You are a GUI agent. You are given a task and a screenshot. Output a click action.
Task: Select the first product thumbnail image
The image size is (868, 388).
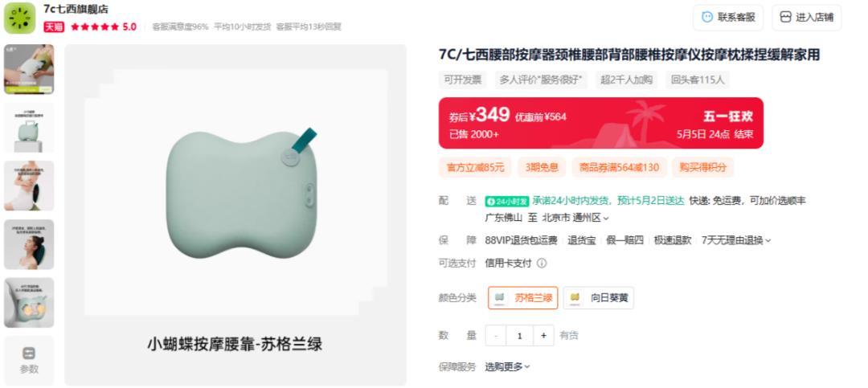tap(29, 69)
